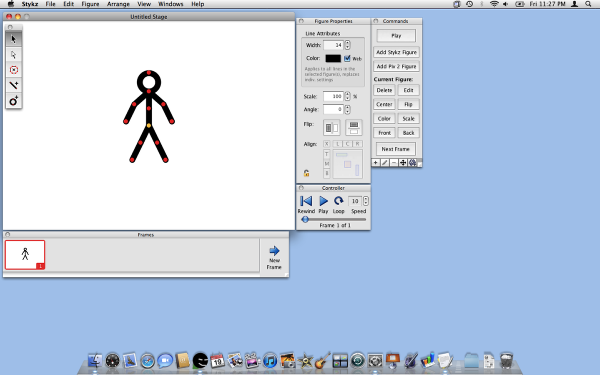The width and height of the screenshot is (600, 375).
Task: Click the Scale stepper arrows
Action: [347, 96]
